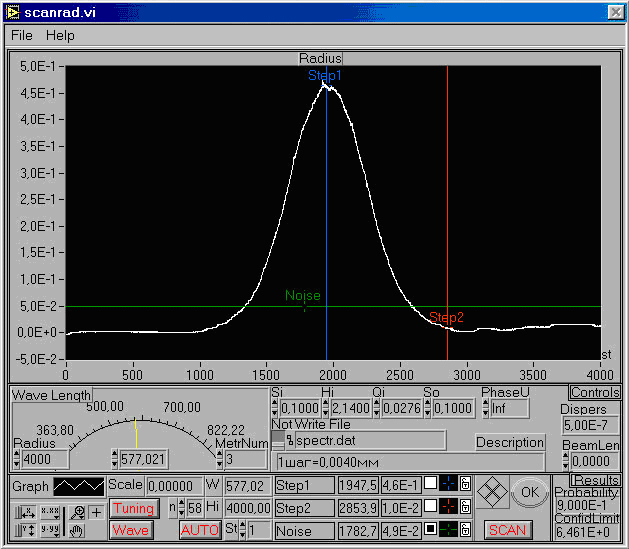
Task: Open the File menu
Action: [21, 35]
